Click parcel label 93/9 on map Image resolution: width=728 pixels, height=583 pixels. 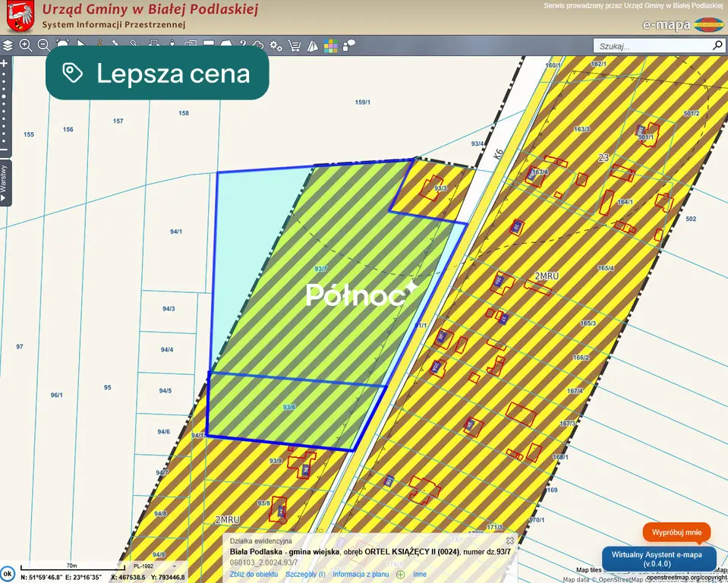276,461
